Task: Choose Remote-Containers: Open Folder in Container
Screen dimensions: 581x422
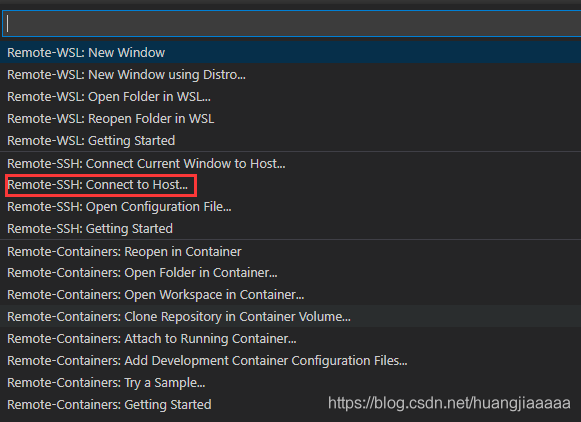Action: point(290,273)
